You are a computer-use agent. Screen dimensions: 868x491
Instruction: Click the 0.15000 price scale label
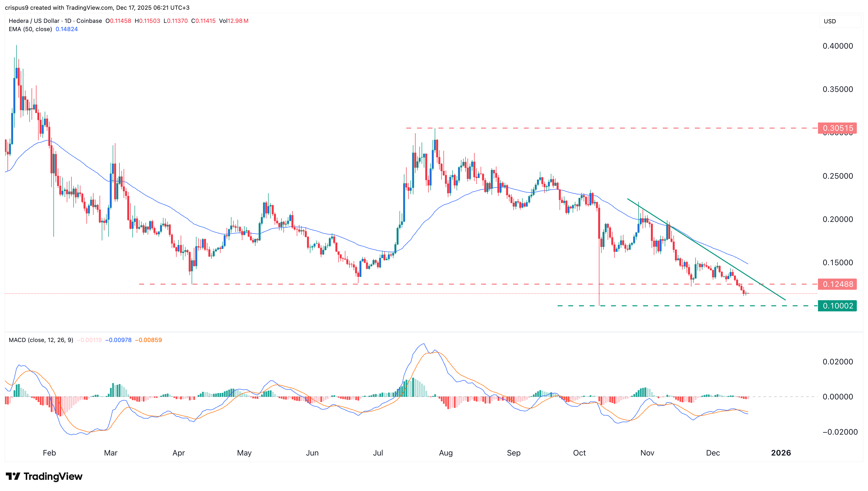click(x=838, y=263)
